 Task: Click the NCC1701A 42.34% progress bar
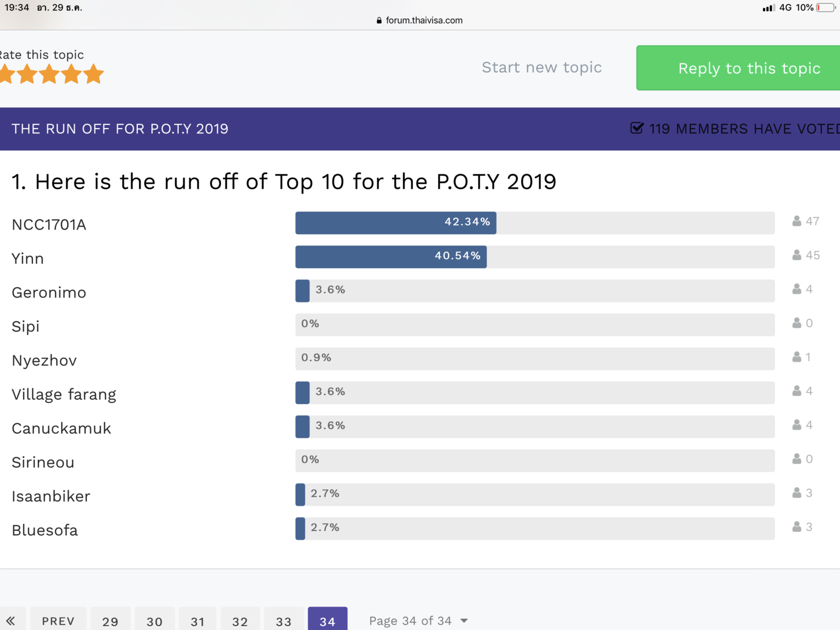(x=396, y=223)
